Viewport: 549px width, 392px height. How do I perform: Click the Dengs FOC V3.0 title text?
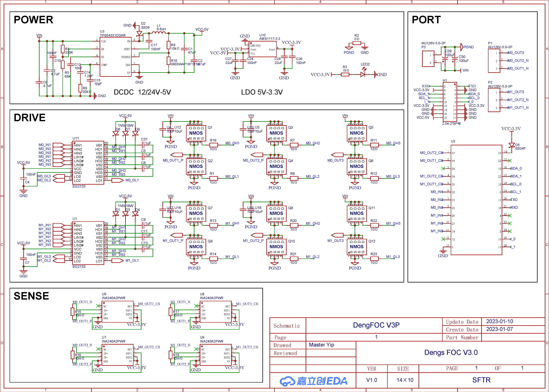tap(451, 353)
